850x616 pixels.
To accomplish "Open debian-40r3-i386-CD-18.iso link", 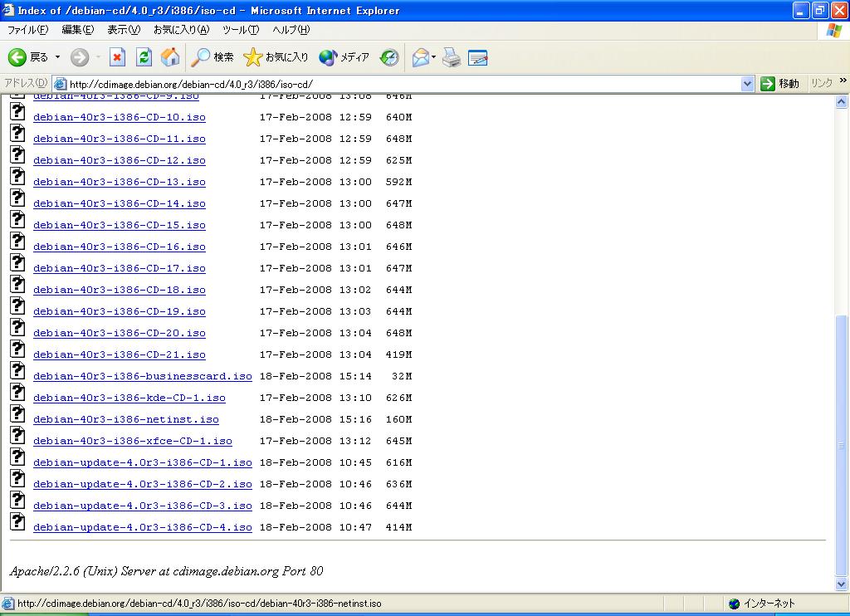I will coord(120,290).
